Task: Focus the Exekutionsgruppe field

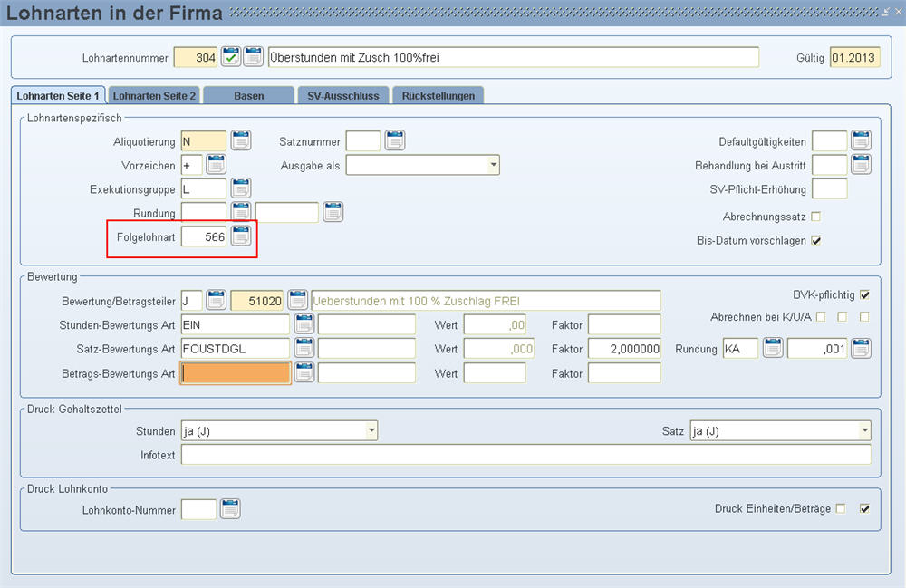Action: (203, 188)
